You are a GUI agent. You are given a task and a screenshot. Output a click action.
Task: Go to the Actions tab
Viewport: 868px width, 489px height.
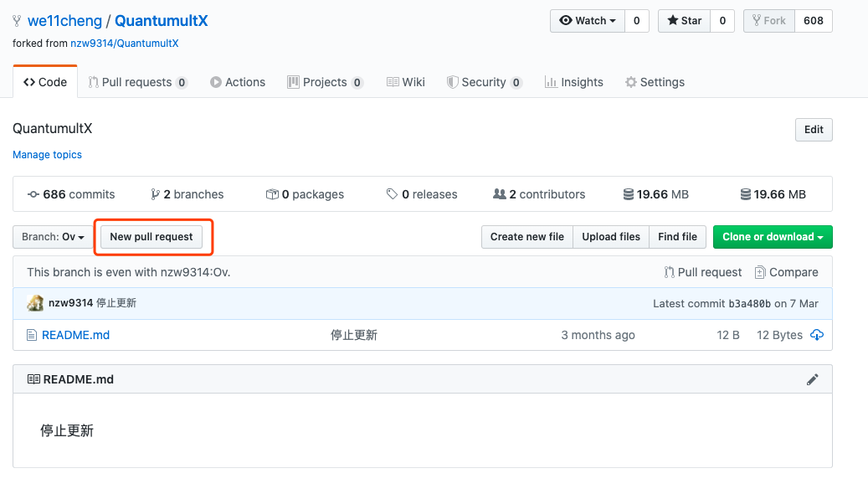pos(238,82)
